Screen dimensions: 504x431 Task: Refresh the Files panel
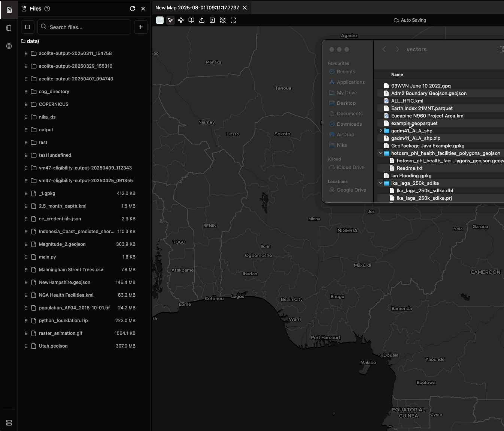coord(133,9)
